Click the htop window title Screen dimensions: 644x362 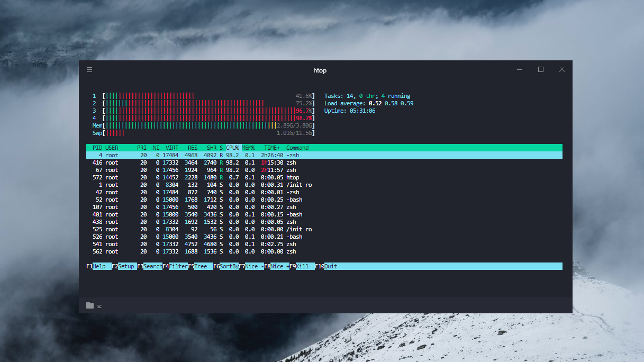coord(320,70)
